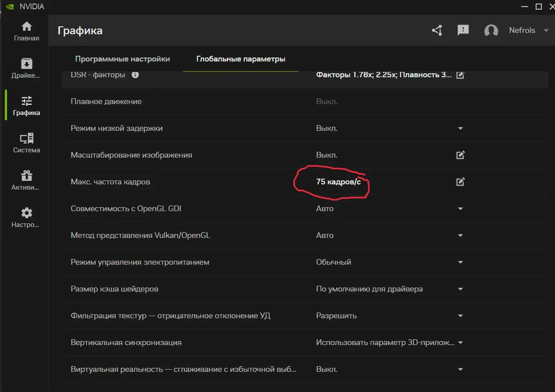
Task: Click the Обычный power mode value
Action: pyautogui.click(x=334, y=262)
